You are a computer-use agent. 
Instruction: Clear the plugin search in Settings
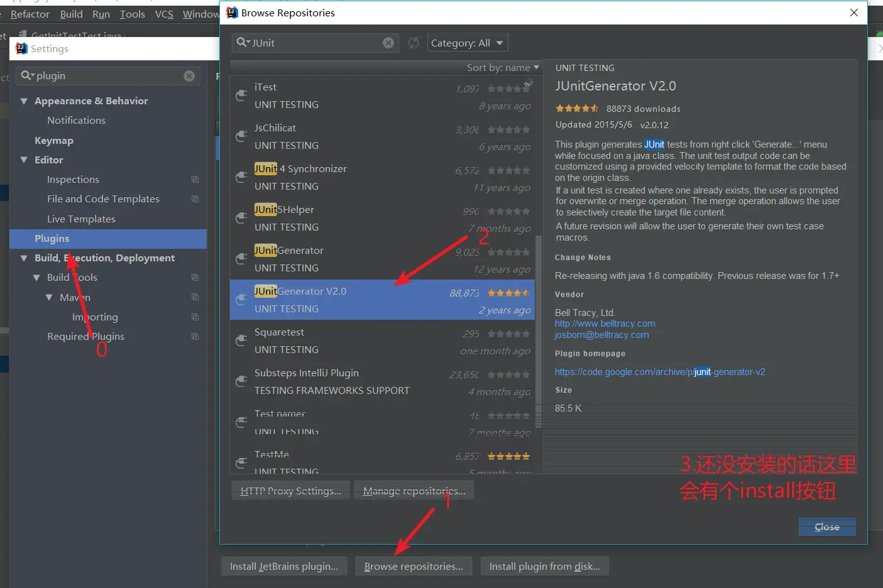point(189,76)
